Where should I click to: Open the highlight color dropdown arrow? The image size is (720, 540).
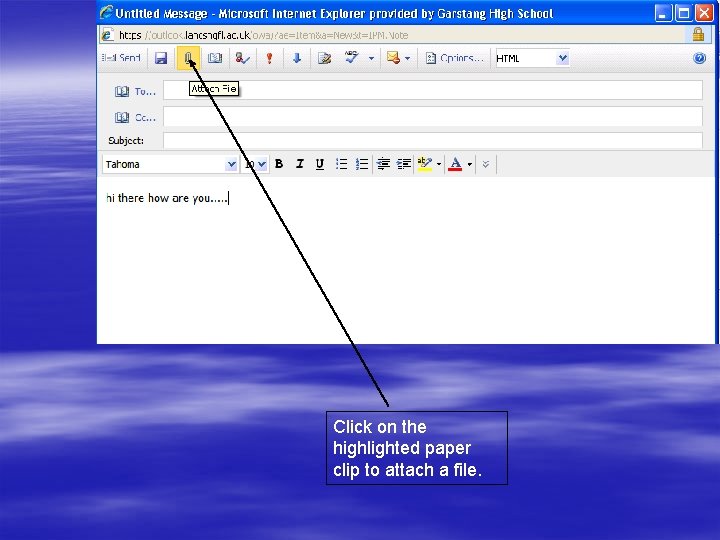[x=439, y=164]
